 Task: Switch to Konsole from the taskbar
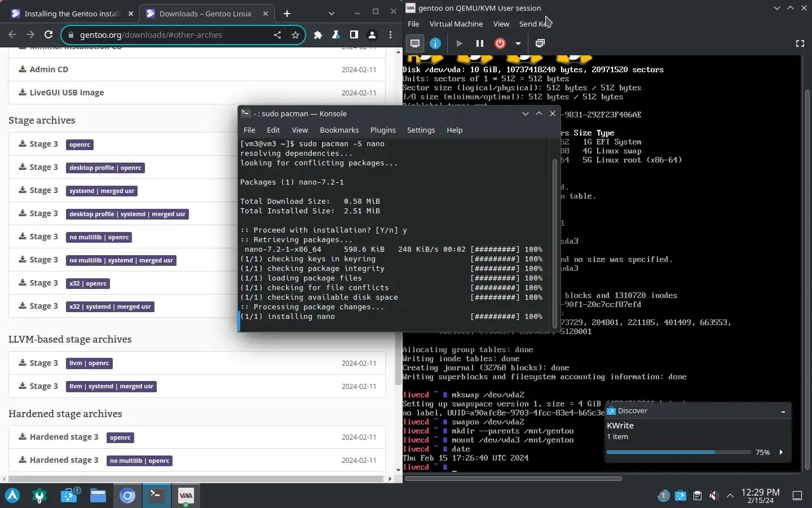point(156,496)
